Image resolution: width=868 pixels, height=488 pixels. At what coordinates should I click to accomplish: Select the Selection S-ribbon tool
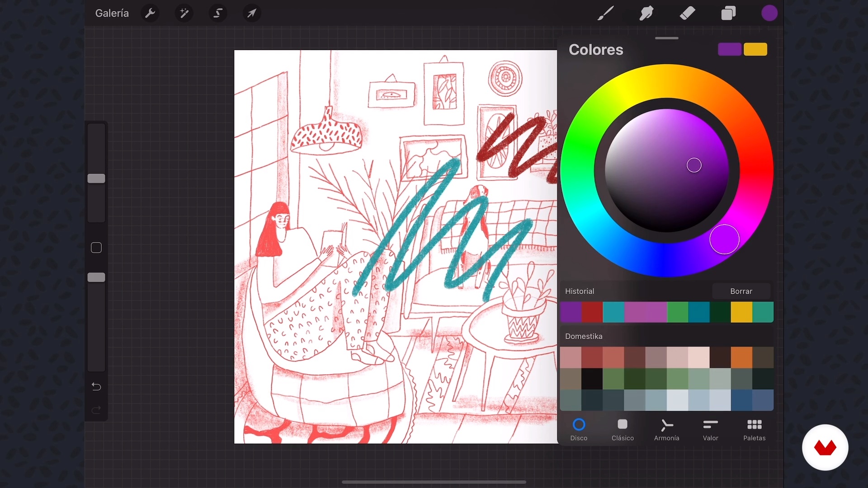click(218, 13)
